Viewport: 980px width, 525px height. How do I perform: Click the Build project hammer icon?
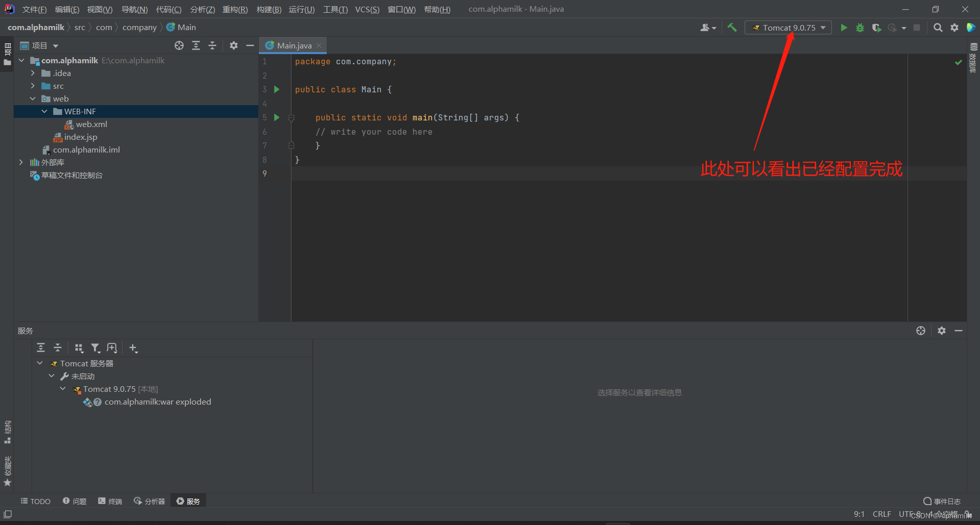click(x=732, y=28)
